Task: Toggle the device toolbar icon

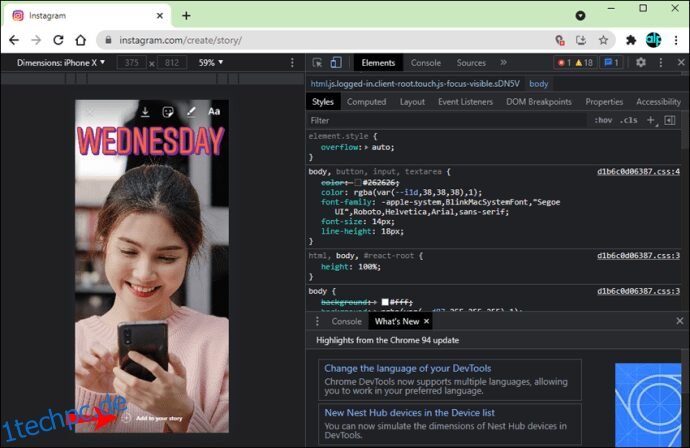Action: (336, 63)
